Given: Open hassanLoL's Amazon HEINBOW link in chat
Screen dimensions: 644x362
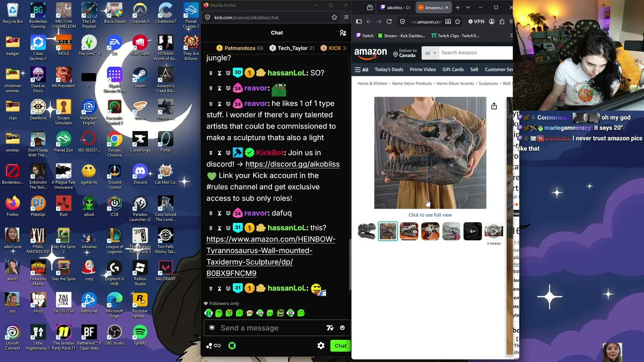Looking at the screenshot, I should point(271,256).
